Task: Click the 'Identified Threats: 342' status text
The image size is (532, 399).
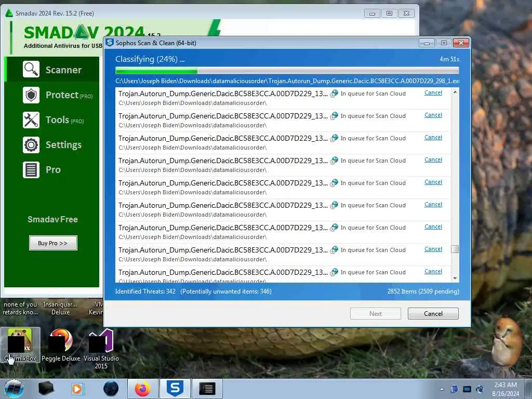Action: click(145, 291)
